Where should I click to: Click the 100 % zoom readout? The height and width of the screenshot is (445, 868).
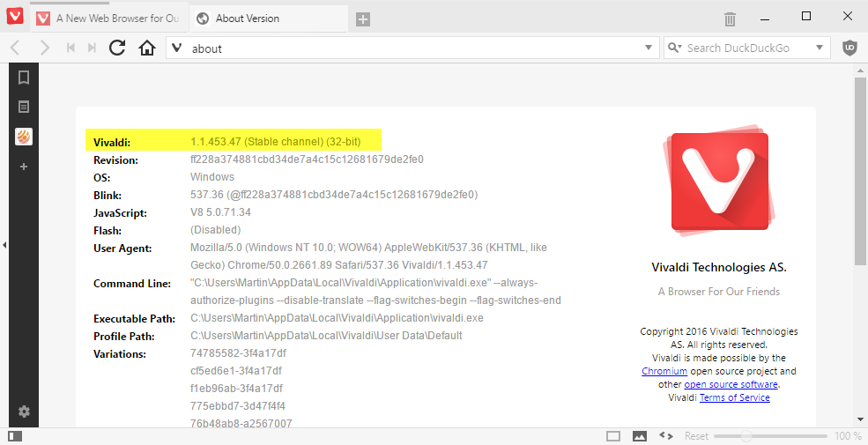click(x=848, y=436)
